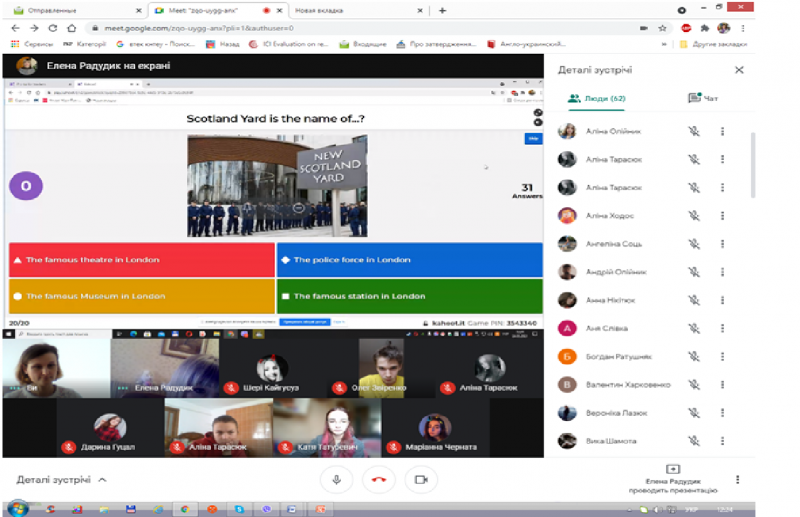Open options menu for Валентин Харковенко

coord(722,384)
